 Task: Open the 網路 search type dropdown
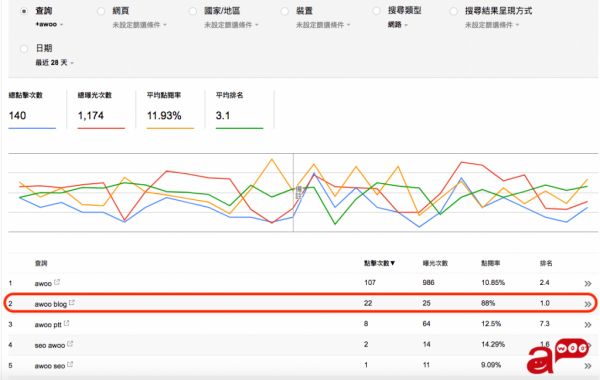click(397, 24)
